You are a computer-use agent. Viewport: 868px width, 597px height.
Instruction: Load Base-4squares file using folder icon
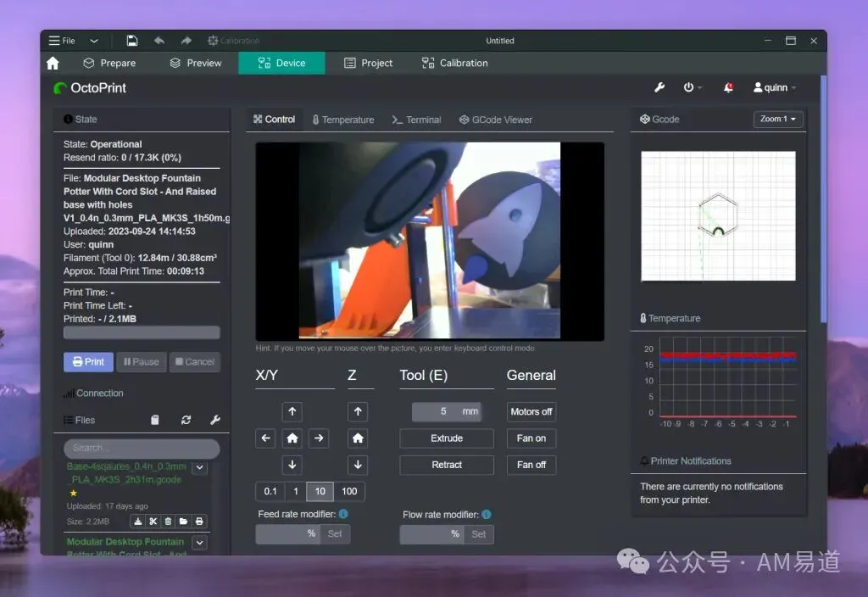[183, 522]
